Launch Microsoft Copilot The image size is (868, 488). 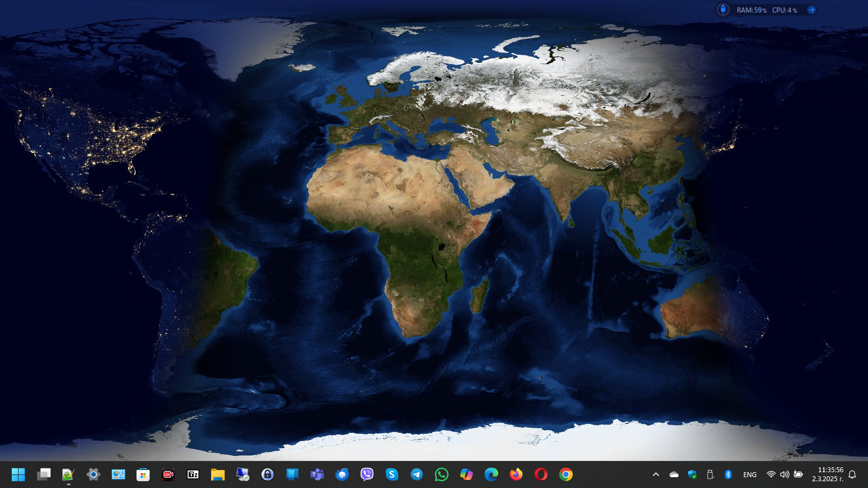[467, 474]
